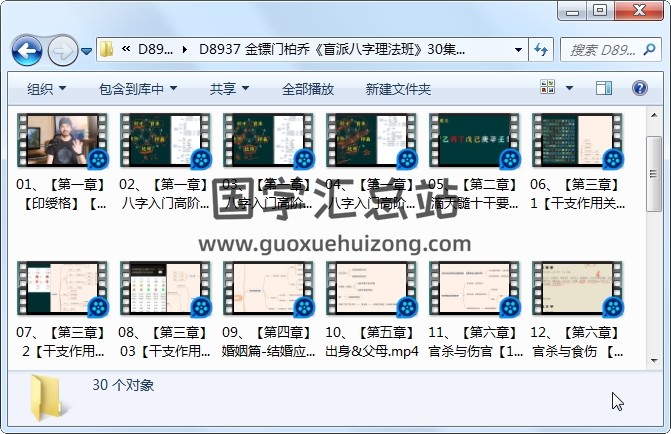Toggle the preview pane icon

(604, 89)
